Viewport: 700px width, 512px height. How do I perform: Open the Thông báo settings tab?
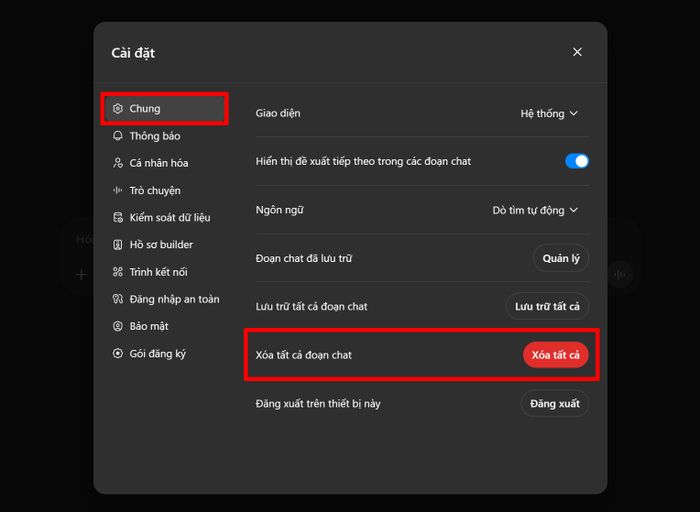154,136
